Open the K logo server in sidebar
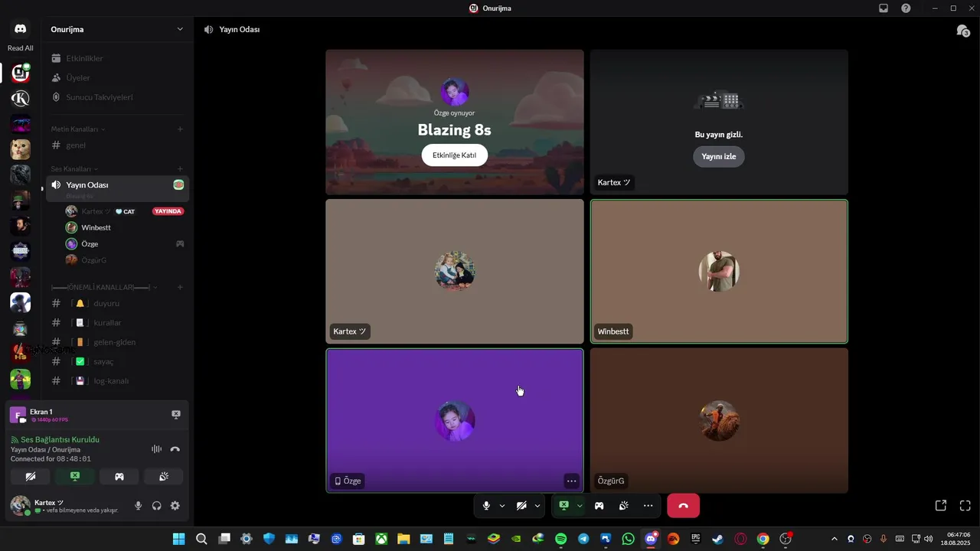The width and height of the screenshot is (980, 551). tap(21, 99)
